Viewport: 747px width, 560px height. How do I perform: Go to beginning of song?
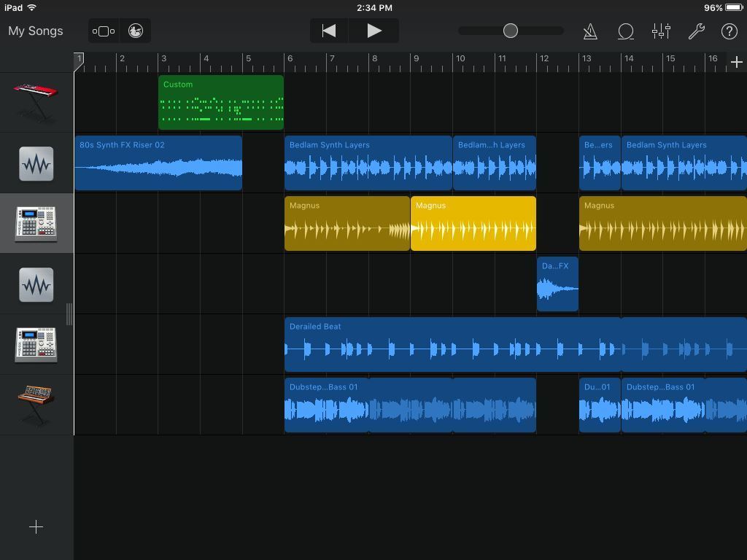point(329,31)
